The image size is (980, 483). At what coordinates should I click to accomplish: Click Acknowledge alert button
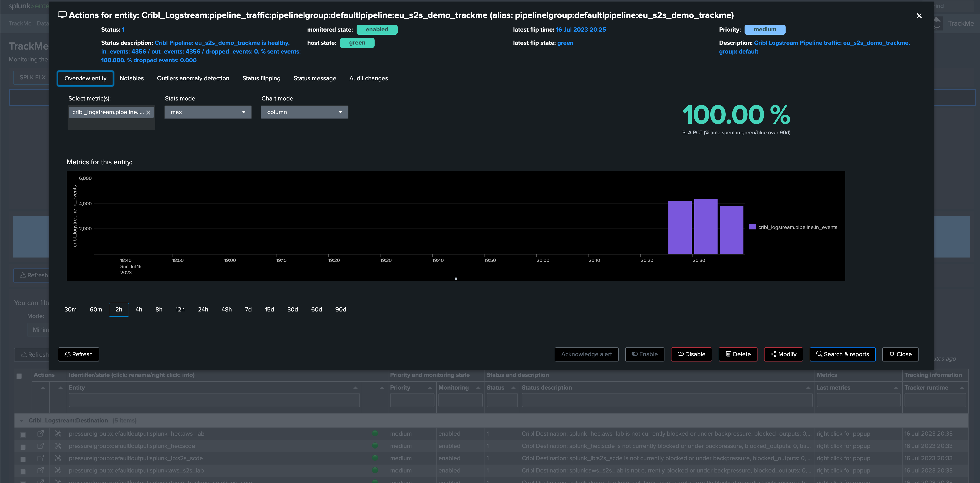pyautogui.click(x=586, y=354)
